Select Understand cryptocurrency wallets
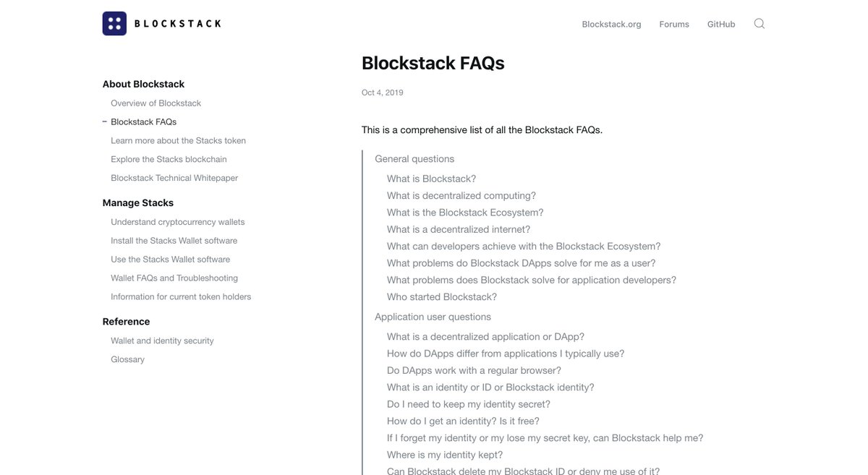The width and height of the screenshot is (868, 475). tap(177, 222)
